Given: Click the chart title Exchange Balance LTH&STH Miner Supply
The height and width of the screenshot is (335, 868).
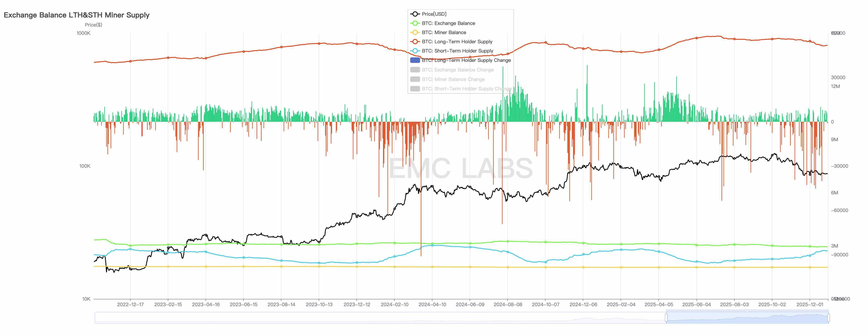Looking at the screenshot, I should tap(77, 15).
